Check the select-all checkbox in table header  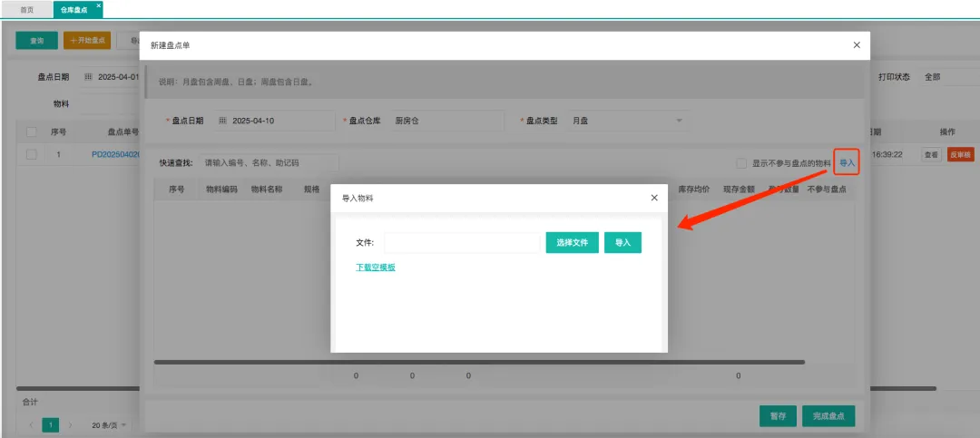32,131
